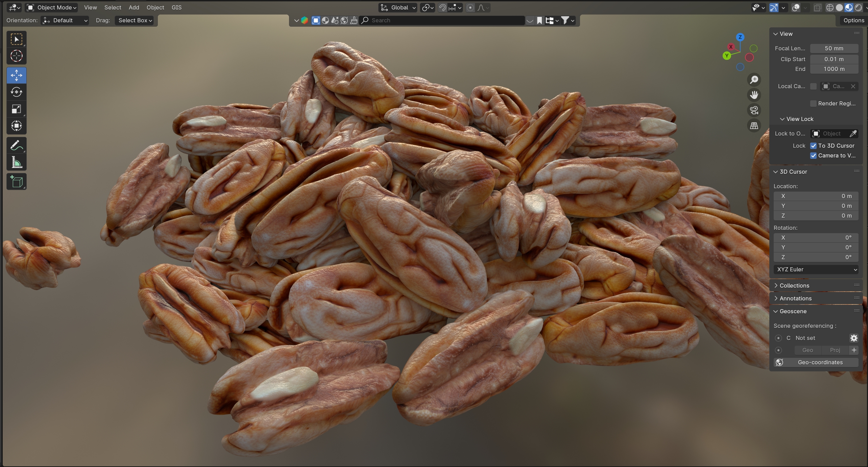The width and height of the screenshot is (868, 467).
Task: Open the GIS menu
Action: (176, 7)
